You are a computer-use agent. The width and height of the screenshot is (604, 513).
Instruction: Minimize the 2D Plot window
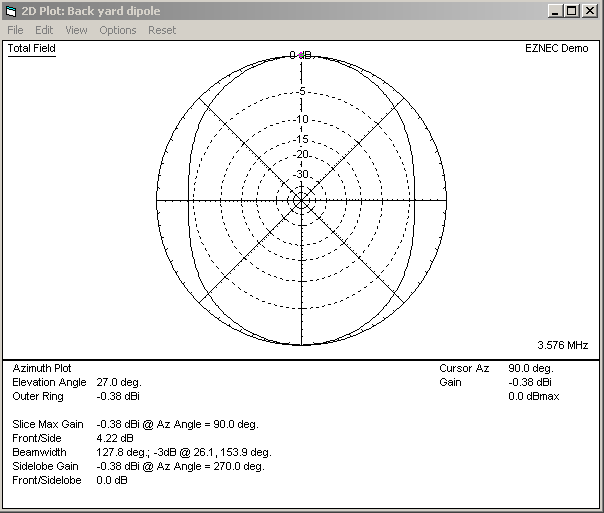(x=555, y=10)
